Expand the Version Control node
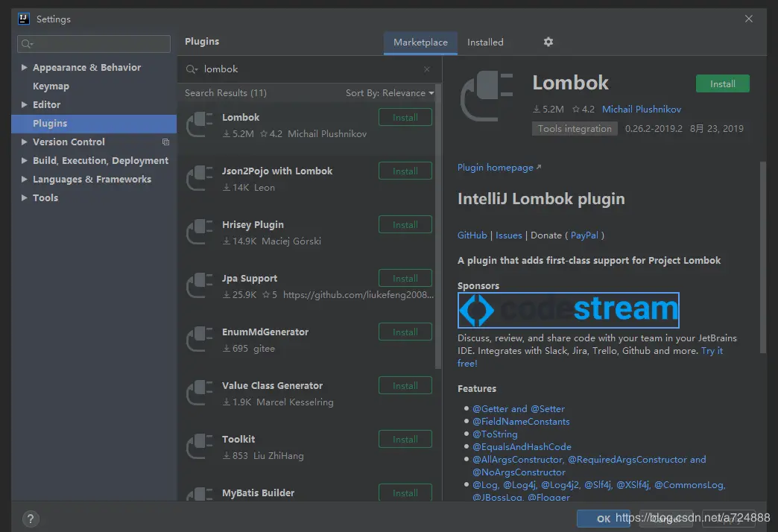778x532 pixels. (x=24, y=142)
